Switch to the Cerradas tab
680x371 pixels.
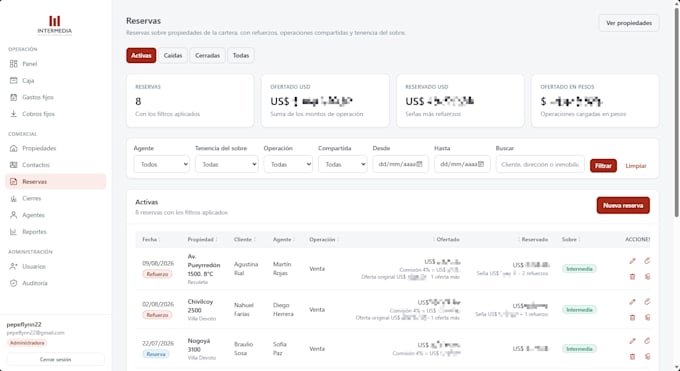point(207,56)
